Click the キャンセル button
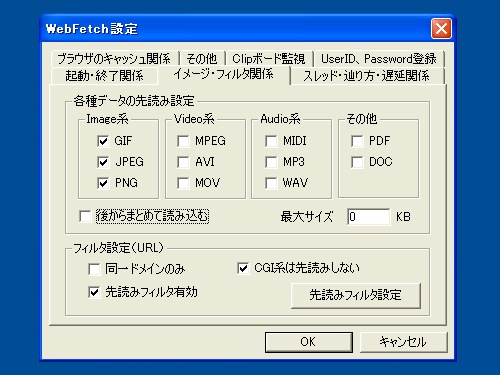The image size is (500, 375). (x=403, y=342)
